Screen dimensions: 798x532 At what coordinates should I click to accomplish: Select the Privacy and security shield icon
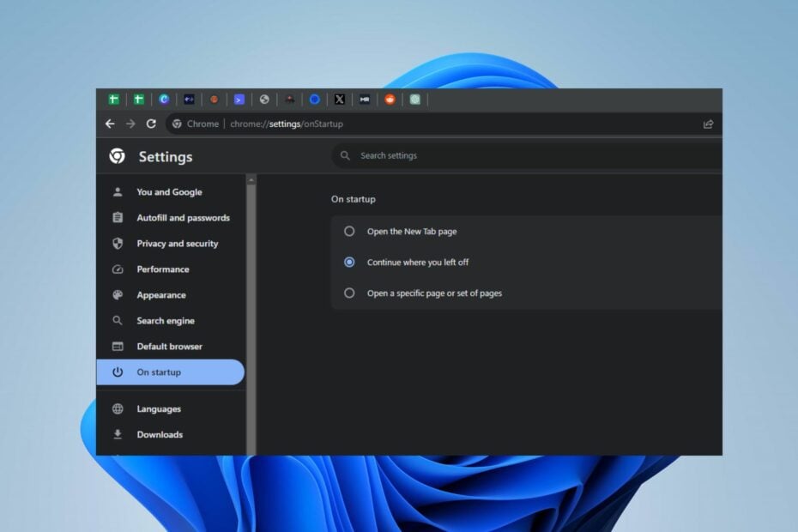118,244
